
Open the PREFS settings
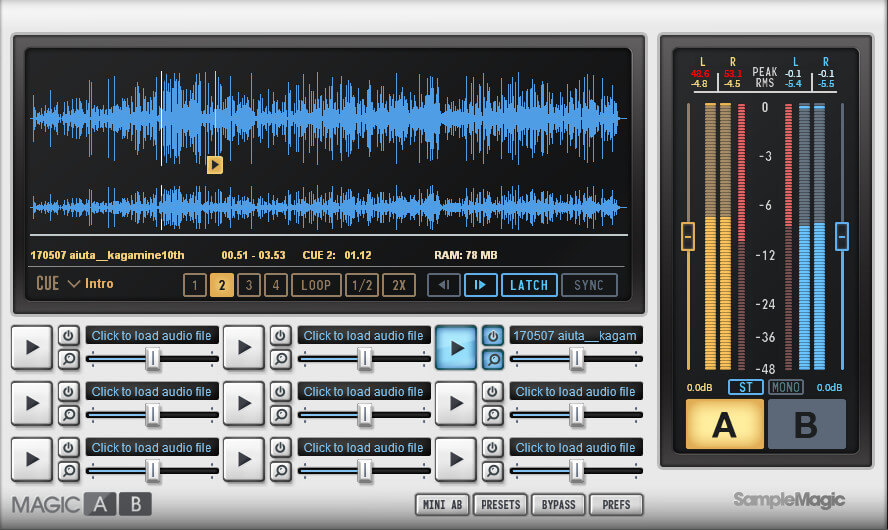tap(616, 505)
